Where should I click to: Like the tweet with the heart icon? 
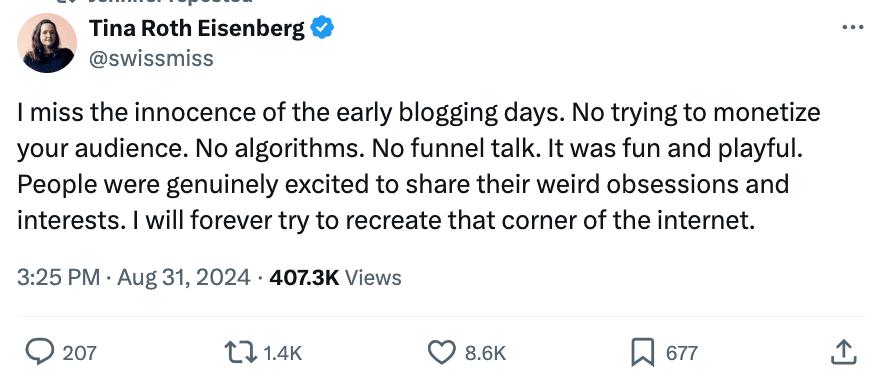point(442,352)
